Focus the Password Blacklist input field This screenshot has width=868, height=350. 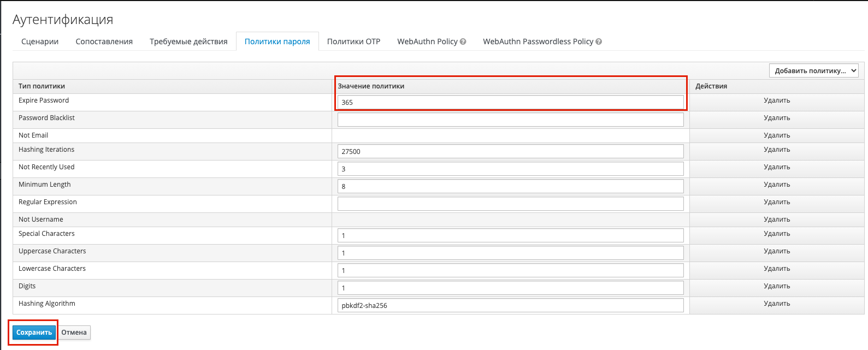point(510,120)
